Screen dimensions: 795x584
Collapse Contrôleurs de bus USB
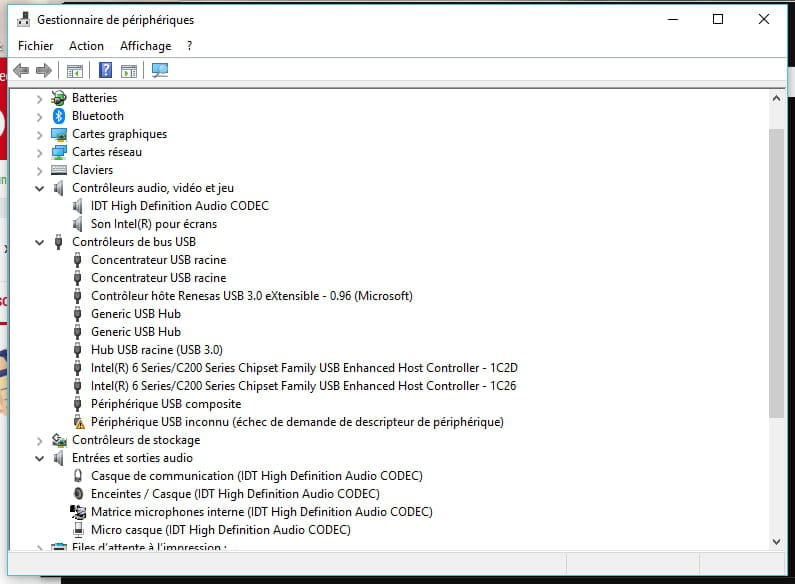[x=40, y=242]
